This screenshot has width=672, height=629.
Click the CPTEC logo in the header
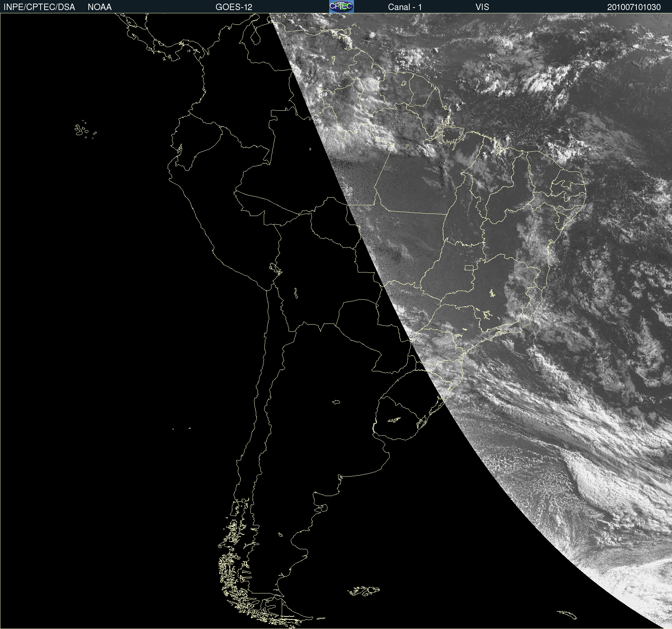(x=341, y=6)
